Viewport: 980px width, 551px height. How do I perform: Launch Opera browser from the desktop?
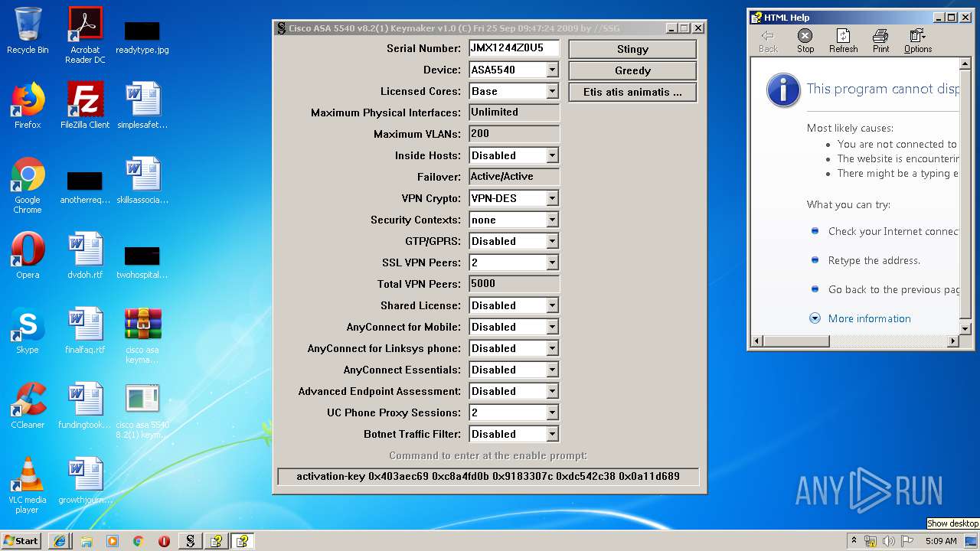pos(28,256)
